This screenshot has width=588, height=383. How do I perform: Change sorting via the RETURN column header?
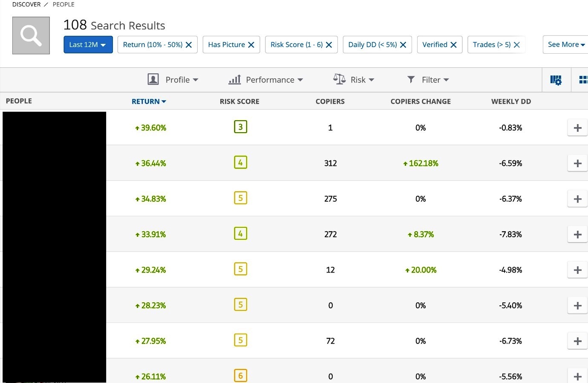[148, 101]
